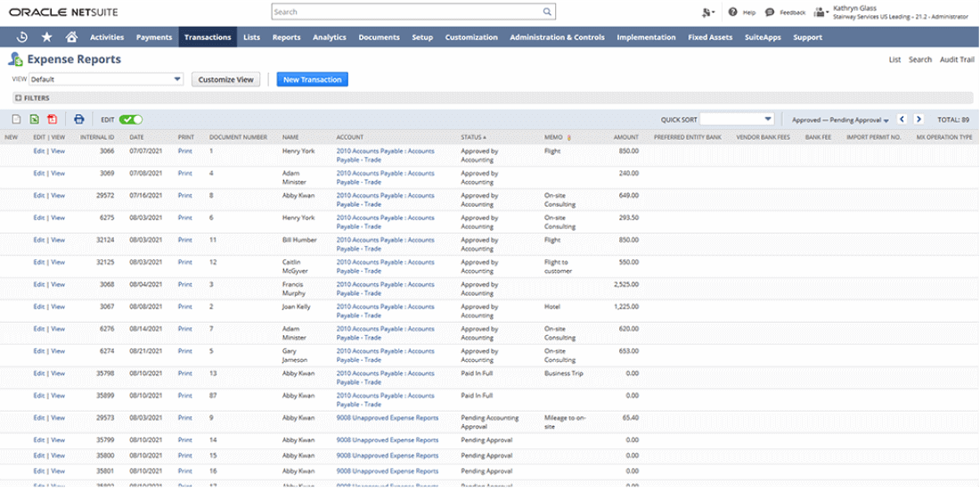Open the Reports menu
This screenshot has height=492, width=980.
point(286,37)
